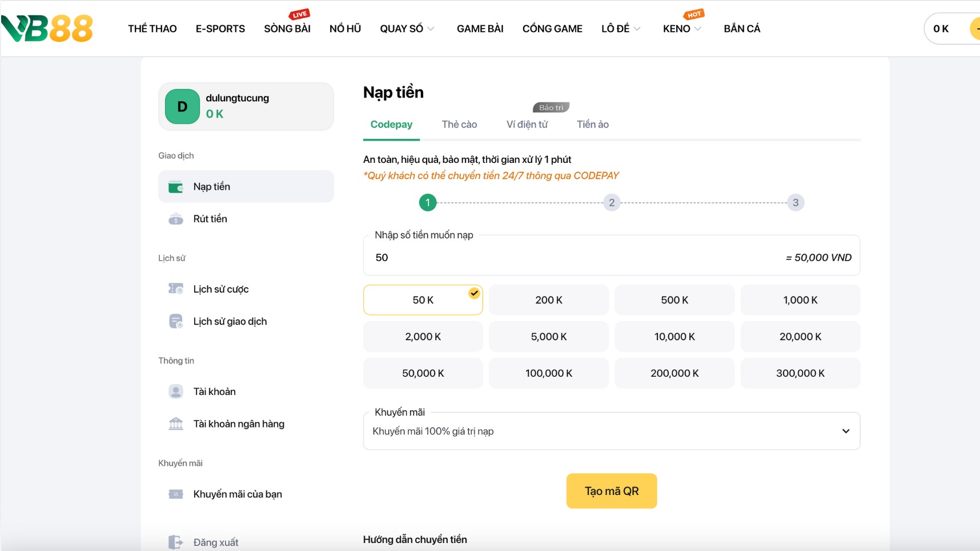Image resolution: width=980 pixels, height=551 pixels.
Task: Click the Tạo mã QR button
Action: (x=612, y=491)
